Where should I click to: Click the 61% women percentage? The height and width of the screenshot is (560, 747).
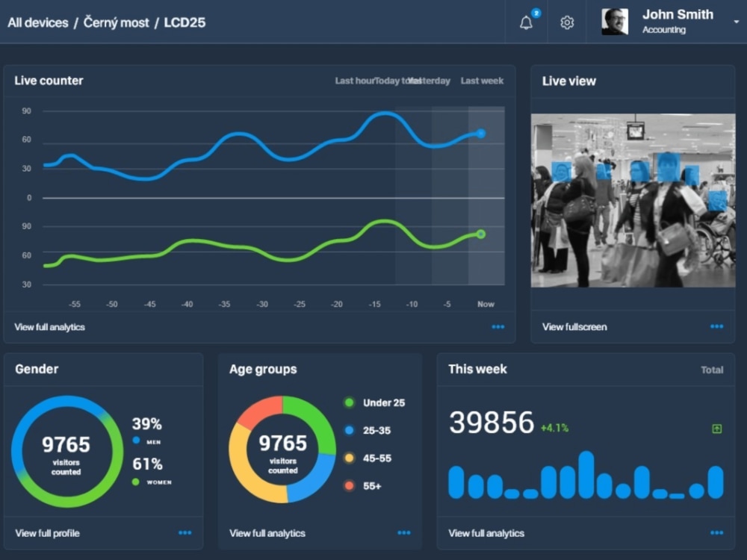pos(147,464)
